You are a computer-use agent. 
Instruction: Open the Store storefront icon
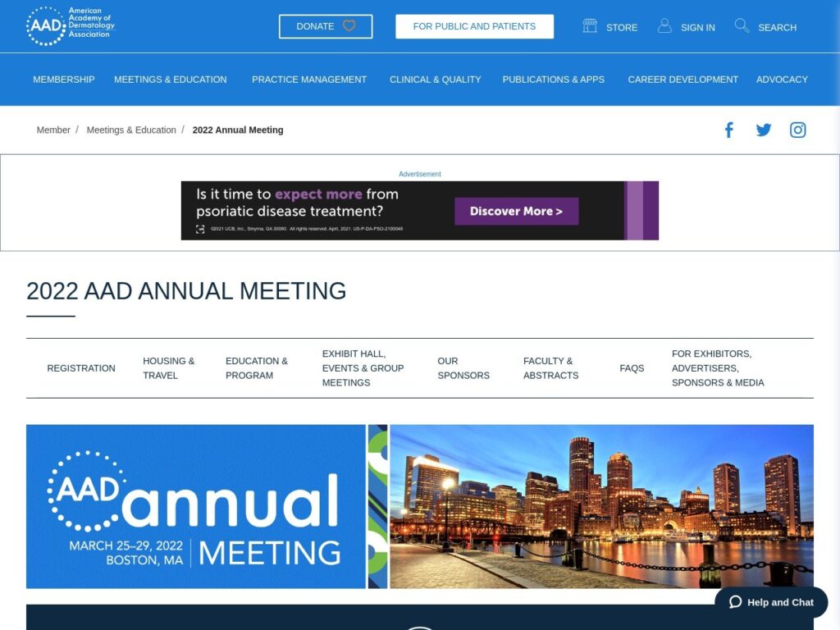point(590,25)
